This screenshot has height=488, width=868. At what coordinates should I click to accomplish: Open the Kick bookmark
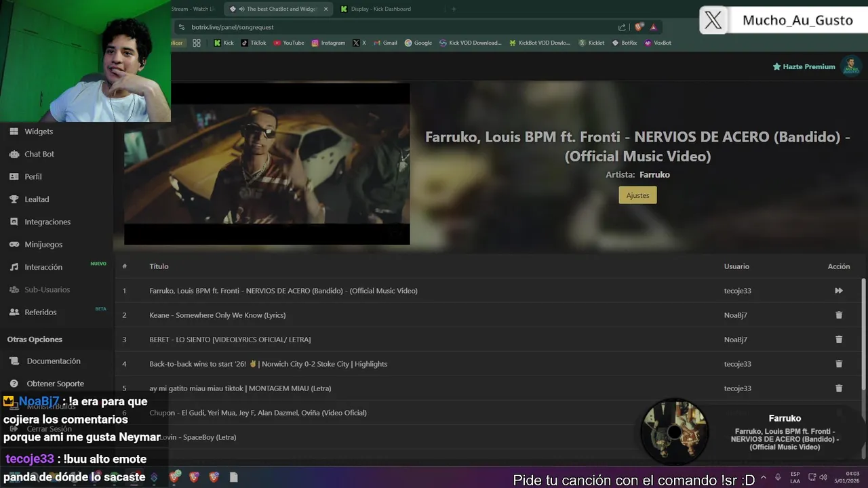(x=224, y=43)
